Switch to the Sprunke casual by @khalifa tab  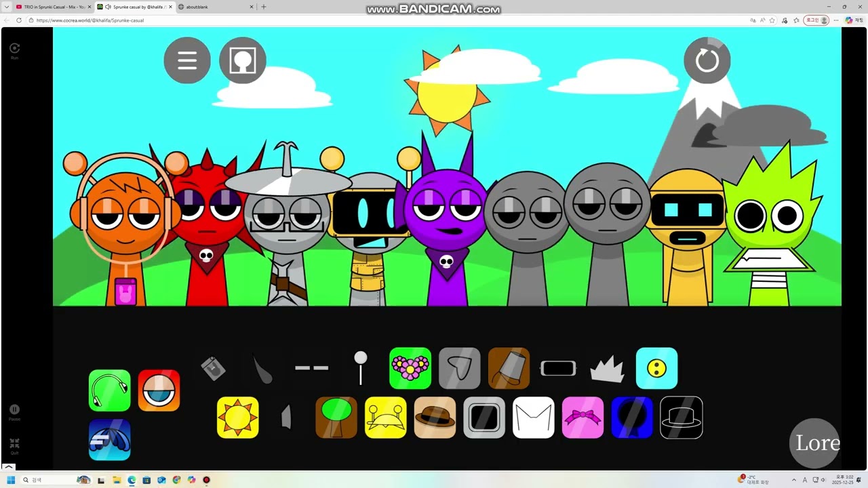click(x=134, y=7)
